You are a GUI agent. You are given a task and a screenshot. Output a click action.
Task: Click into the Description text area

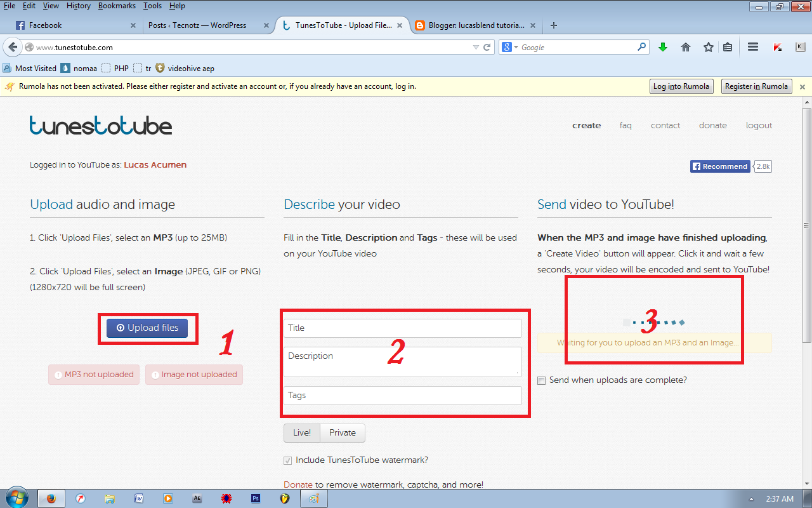click(x=403, y=362)
